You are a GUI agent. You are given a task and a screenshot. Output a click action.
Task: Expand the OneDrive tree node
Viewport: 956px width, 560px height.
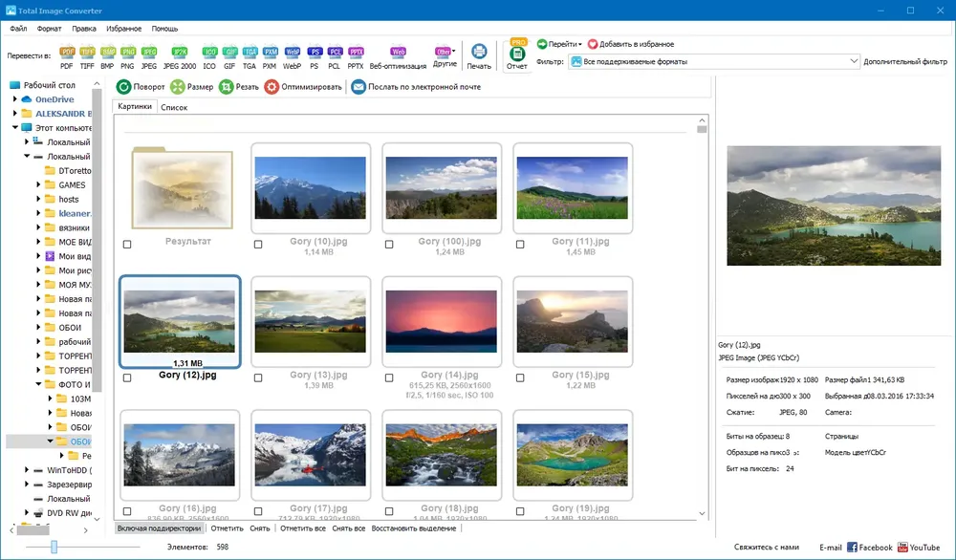15,99
